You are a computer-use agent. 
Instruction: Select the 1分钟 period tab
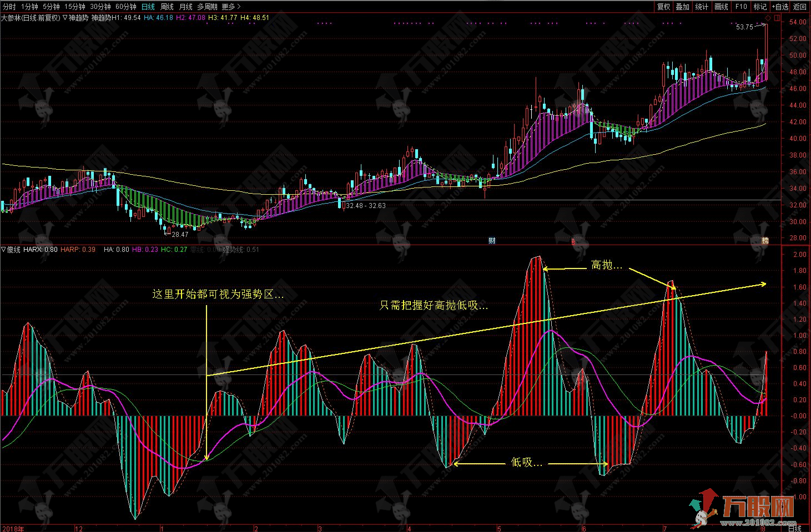click(x=29, y=7)
